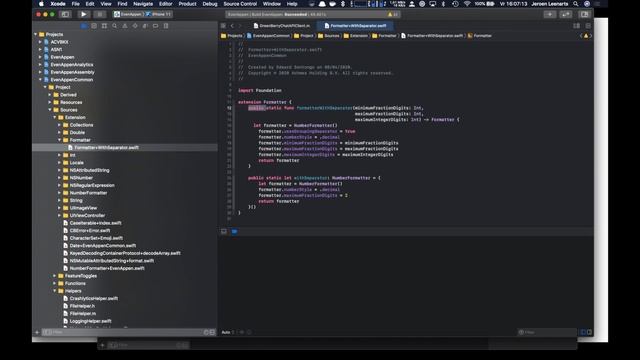
Task: Click the Formatter symbol jump bar segment
Action: pos(480,36)
